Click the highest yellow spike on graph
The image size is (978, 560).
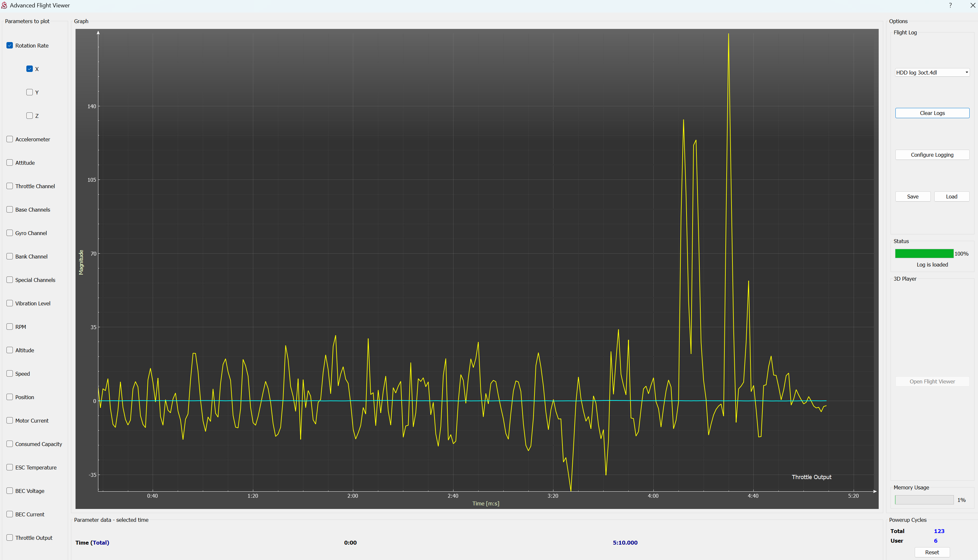tap(728, 35)
